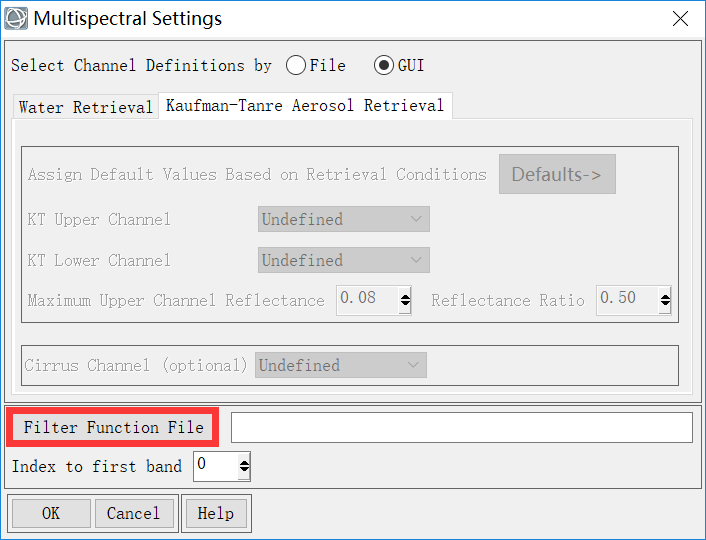Open the Cirrus Channel dropdown

pos(340,366)
